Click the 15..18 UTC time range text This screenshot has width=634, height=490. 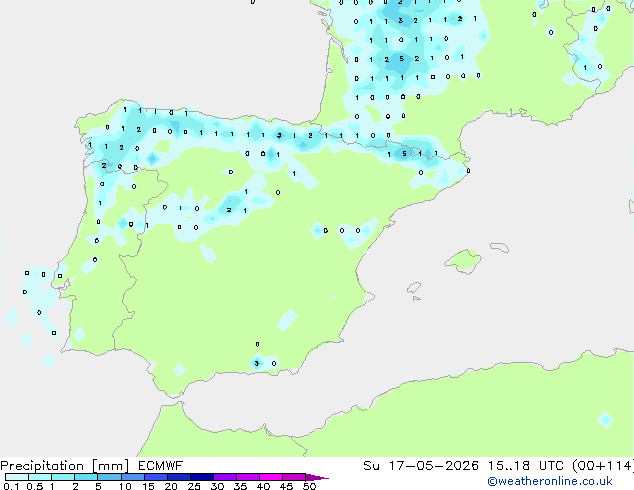click(525, 466)
